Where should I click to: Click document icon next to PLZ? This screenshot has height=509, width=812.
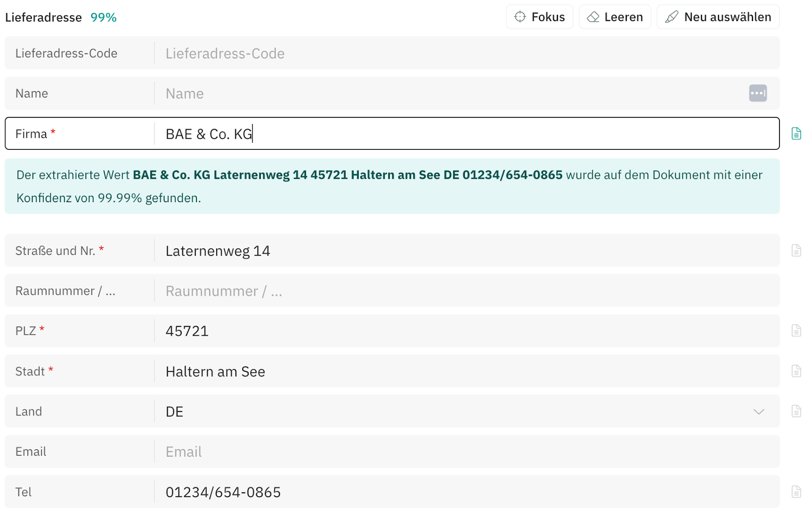tap(796, 331)
